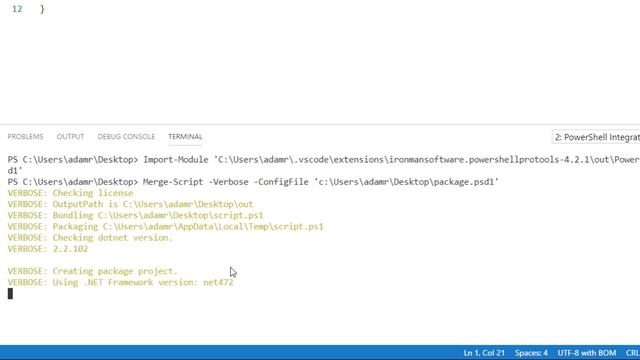Click the 'VERBOSE: 2.2.102' version line
This screenshot has width=640, height=360.
click(48, 249)
